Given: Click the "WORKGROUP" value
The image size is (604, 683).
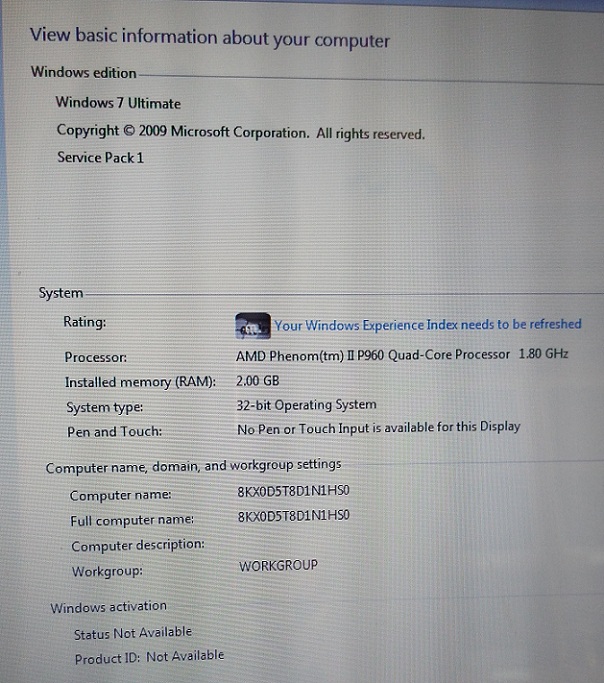Looking at the screenshot, I should click(x=278, y=565).
